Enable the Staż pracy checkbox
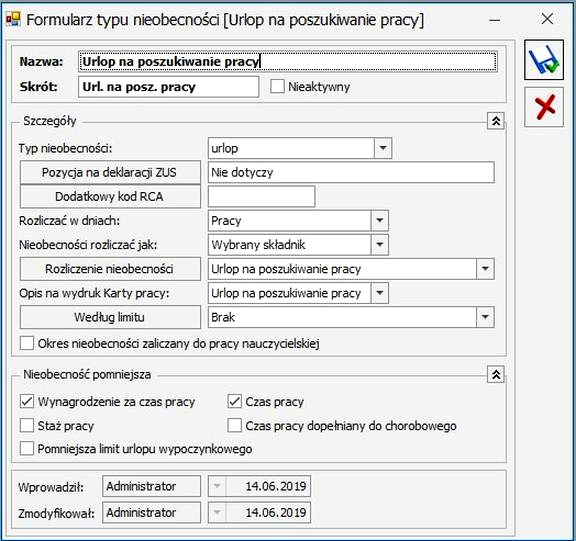Image resolution: width=576 pixels, height=541 pixels. [27, 426]
